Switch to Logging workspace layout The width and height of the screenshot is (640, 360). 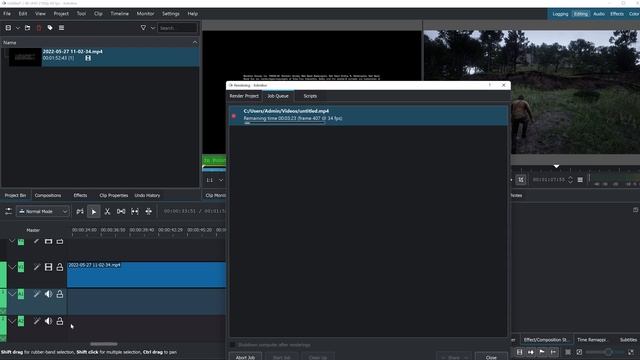560,14
